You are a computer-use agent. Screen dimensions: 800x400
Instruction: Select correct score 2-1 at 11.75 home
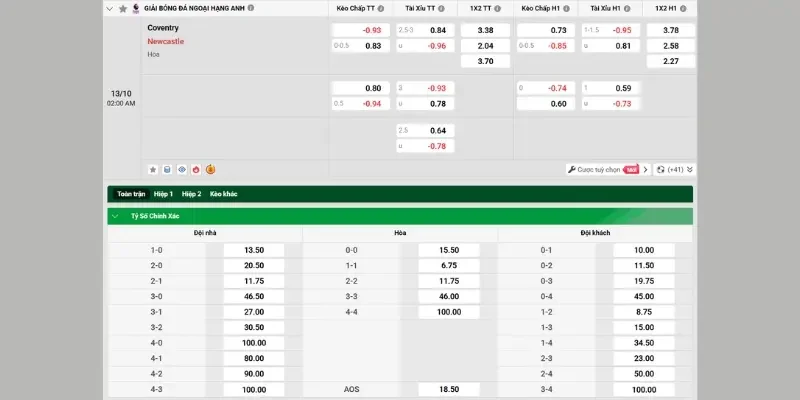point(254,281)
